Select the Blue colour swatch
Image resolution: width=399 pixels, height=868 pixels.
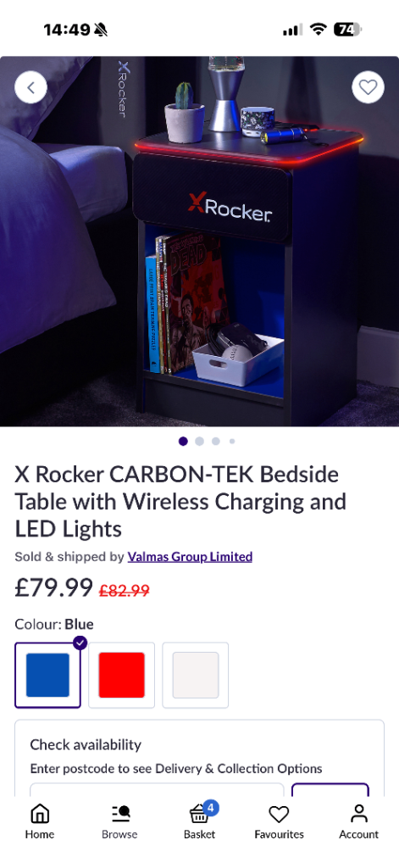pos(47,676)
